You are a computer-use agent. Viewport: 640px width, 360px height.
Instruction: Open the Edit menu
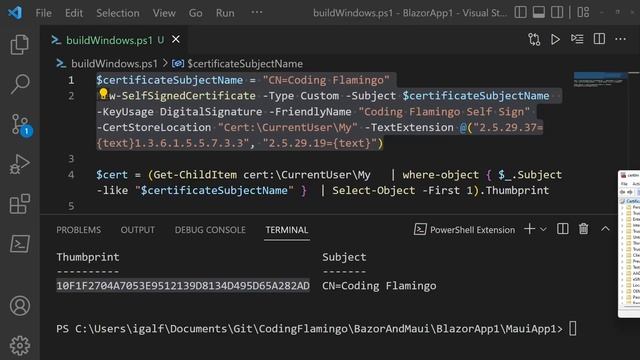pos(74,13)
